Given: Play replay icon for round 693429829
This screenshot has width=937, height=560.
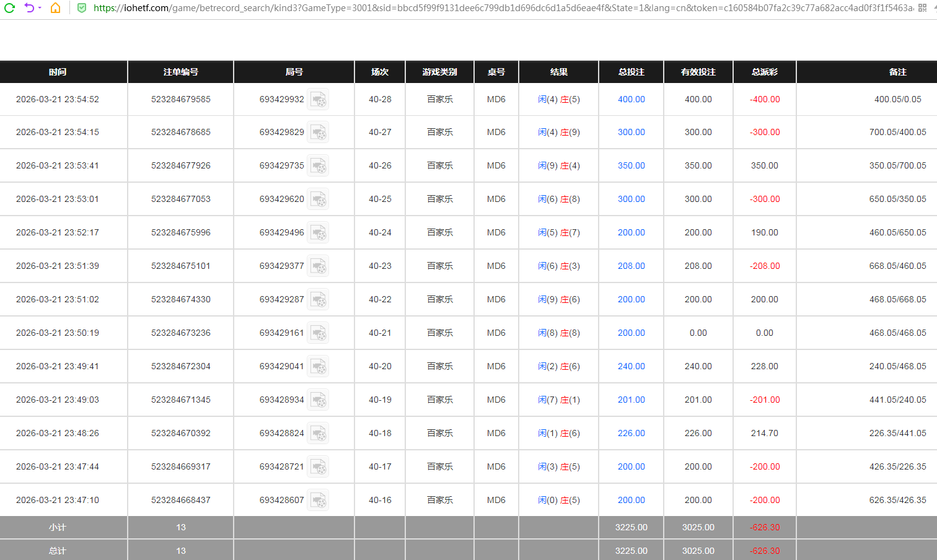Looking at the screenshot, I should 319,133.
